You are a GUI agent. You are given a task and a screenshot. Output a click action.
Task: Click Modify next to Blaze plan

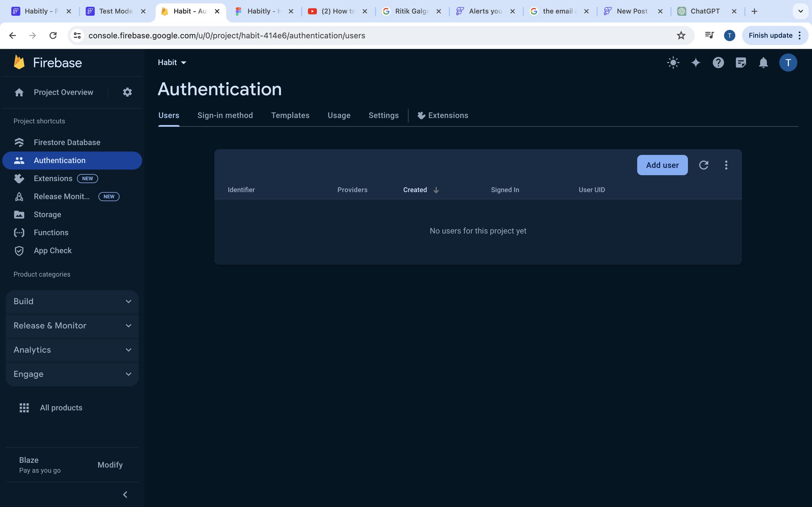(110, 465)
